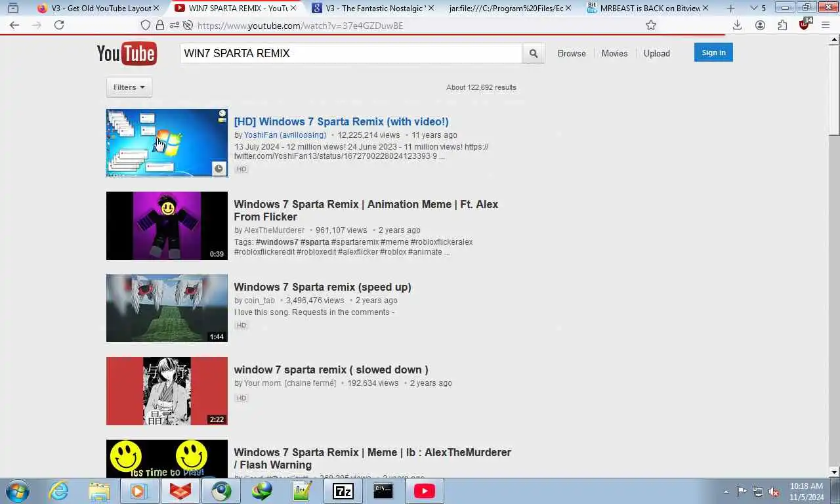Open Windows 7 Sparta remix (speed up) title
Viewport: 840px width, 504px height.
pos(323,287)
